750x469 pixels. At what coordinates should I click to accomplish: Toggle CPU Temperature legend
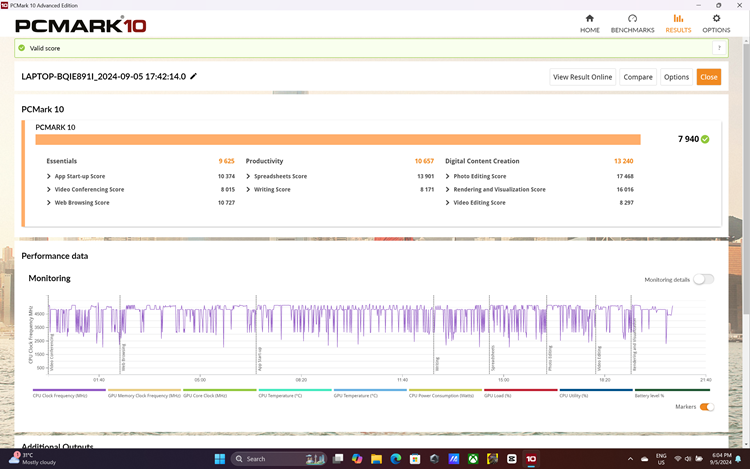(295, 393)
